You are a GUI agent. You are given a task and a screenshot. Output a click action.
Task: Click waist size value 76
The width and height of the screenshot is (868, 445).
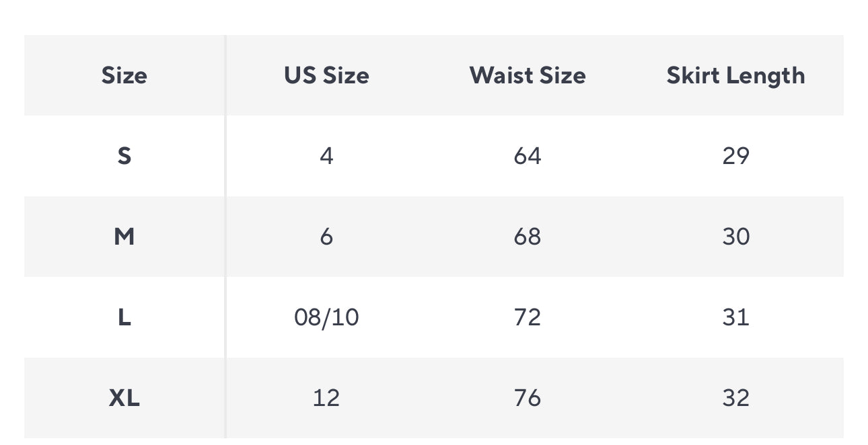tap(528, 398)
